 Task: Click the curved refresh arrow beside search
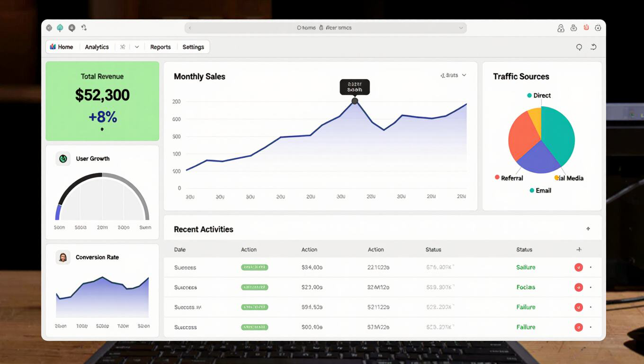coord(593,47)
